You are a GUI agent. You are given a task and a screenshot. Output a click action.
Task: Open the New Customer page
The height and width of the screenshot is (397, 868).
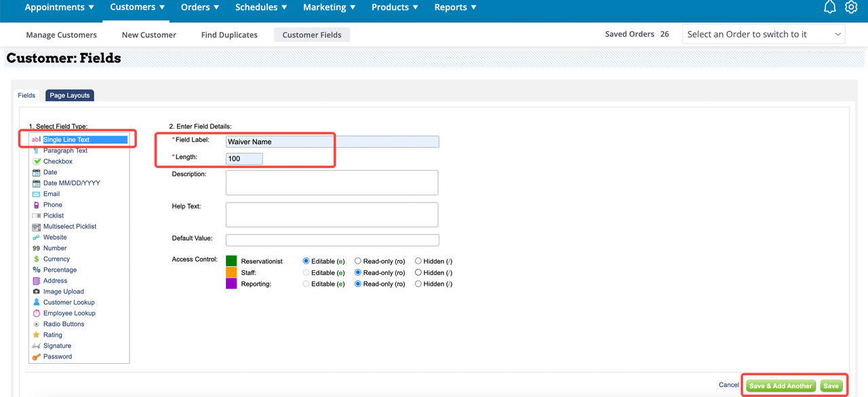pyautogui.click(x=149, y=35)
